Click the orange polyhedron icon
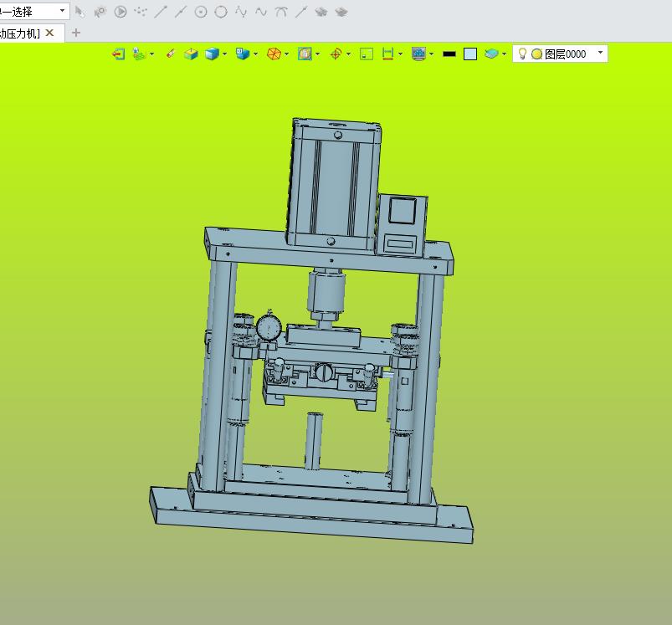 pyautogui.click(x=274, y=54)
